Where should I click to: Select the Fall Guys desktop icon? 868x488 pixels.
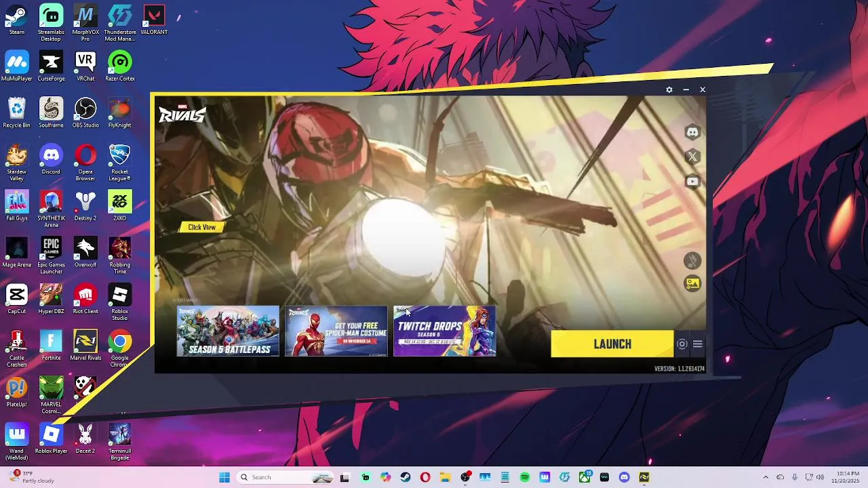coord(17,205)
